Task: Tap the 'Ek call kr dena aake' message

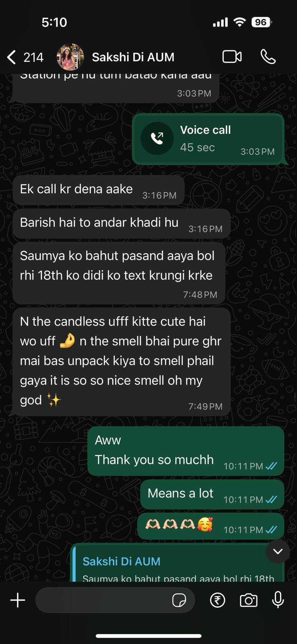Action: click(x=99, y=190)
